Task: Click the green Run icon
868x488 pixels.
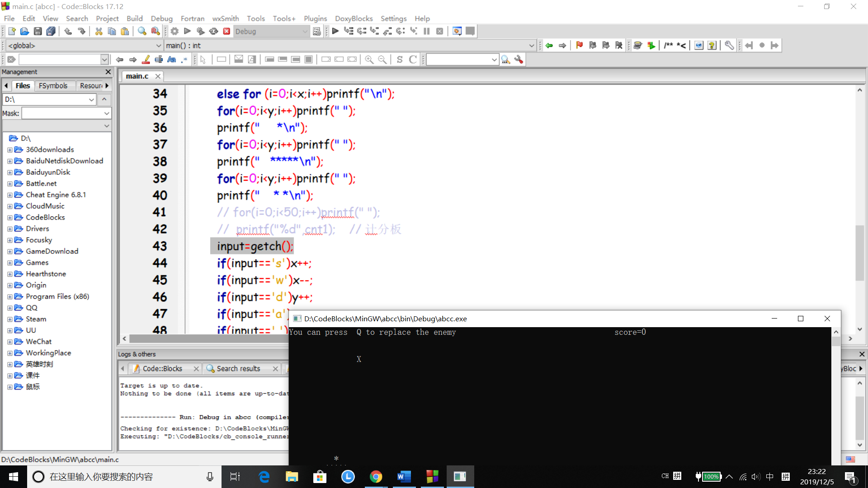Action: pos(187,31)
